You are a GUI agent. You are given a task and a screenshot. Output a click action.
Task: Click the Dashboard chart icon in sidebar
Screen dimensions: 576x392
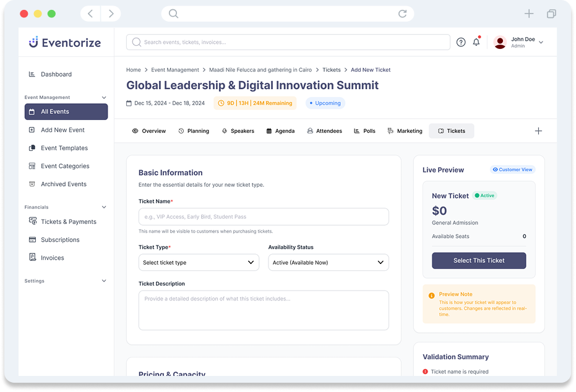pos(32,74)
